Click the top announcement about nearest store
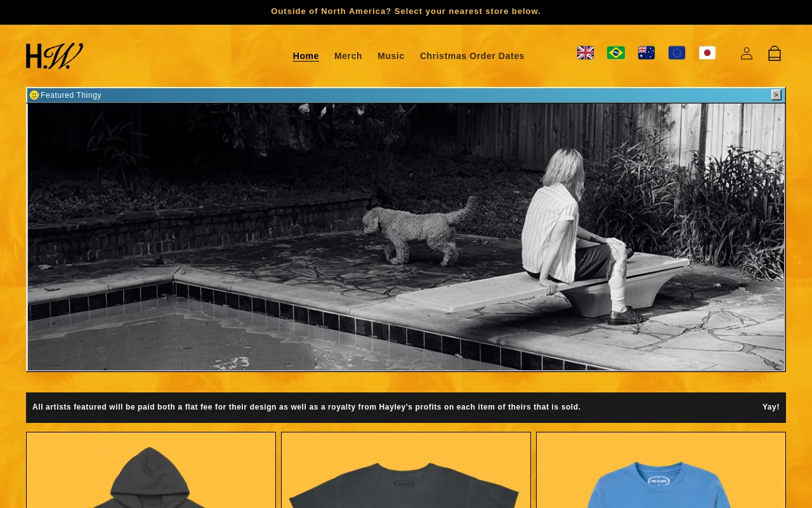 click(x=406, y=11)
